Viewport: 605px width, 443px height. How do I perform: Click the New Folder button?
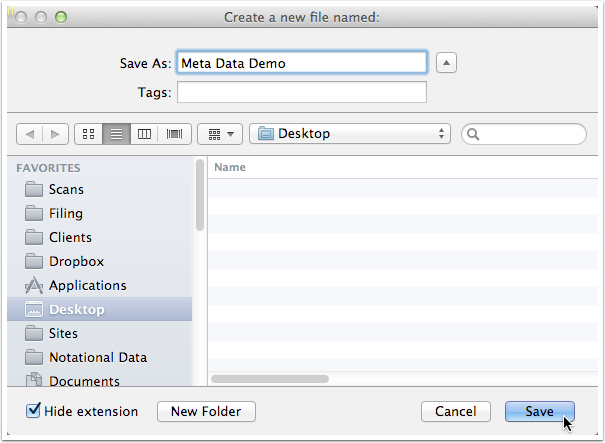coord(206,411)
